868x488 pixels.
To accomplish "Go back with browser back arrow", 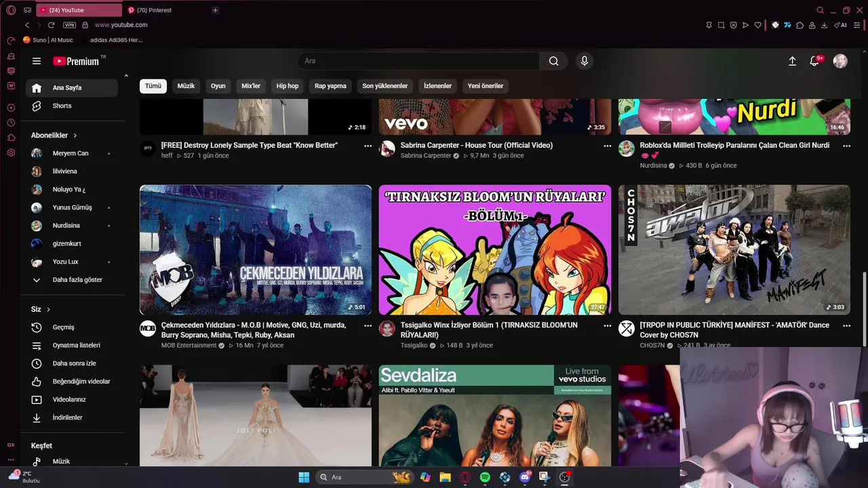I will [27, 25].
